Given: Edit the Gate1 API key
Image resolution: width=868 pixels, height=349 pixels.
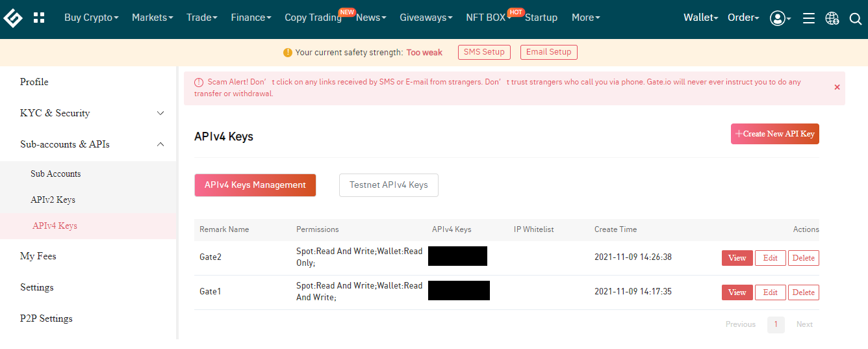Looking at the screenshot, I should coord(771,292).
